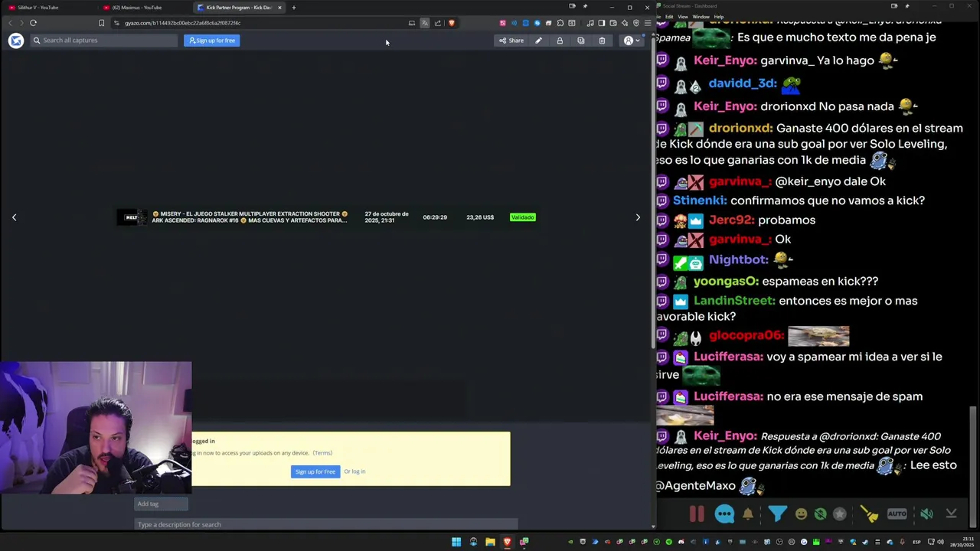
Task: Go to previous capture arrow
Action: pos(14,217)
